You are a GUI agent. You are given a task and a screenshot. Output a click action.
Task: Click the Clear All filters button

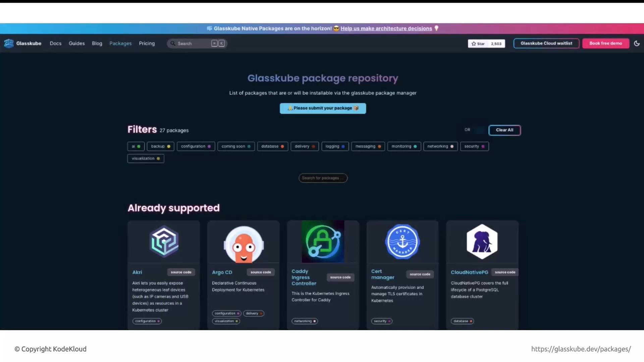pyautogui.click(x=504, y=130)
